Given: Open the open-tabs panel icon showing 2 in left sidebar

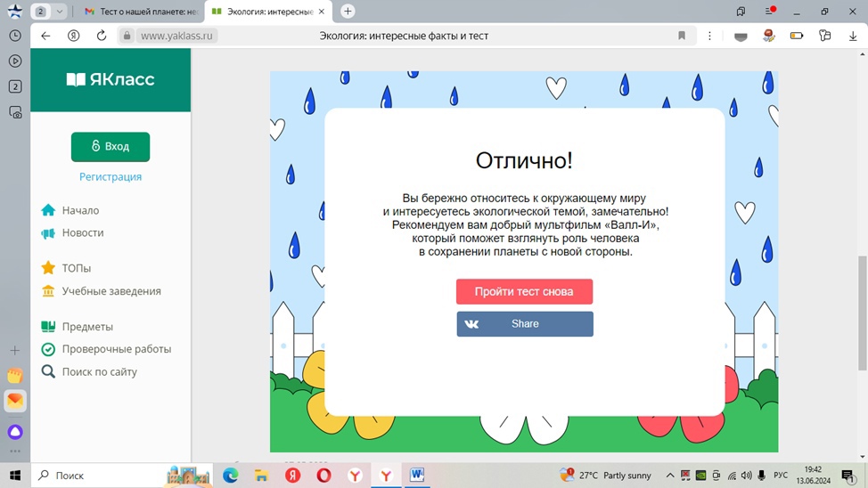Looking at the screenshot, I should click(15, 87).
